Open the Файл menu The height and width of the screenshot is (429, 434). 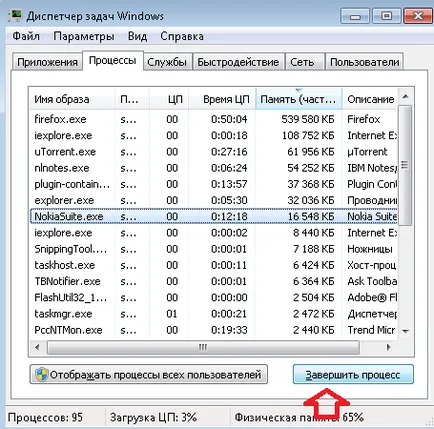point(26,36)
